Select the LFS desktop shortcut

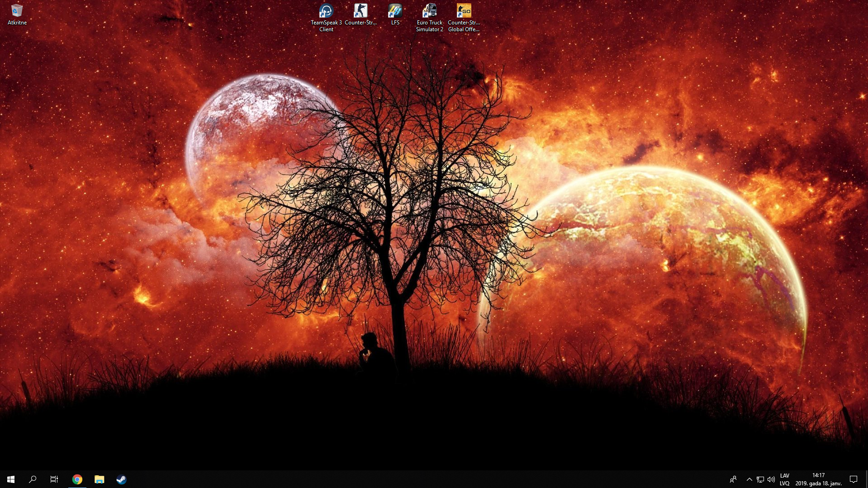tap(395, 14)
